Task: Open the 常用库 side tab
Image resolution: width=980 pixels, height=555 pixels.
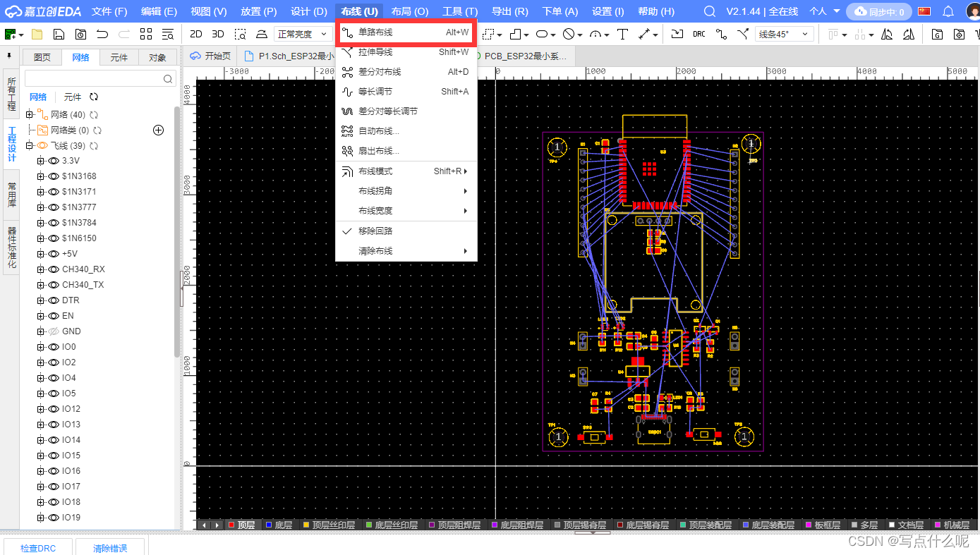Action: tap(11, 196)
